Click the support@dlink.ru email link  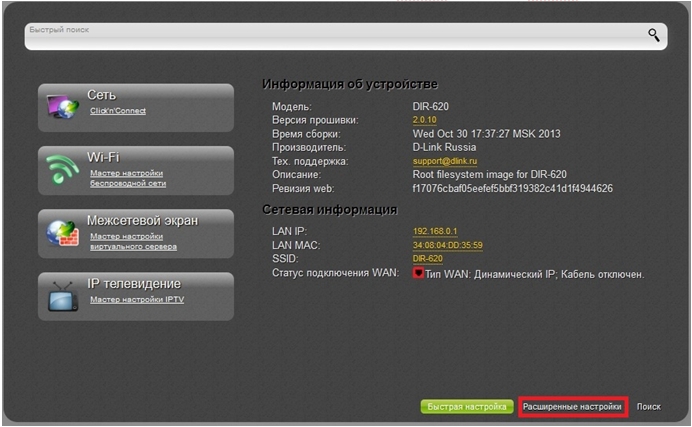coord(445,161)
